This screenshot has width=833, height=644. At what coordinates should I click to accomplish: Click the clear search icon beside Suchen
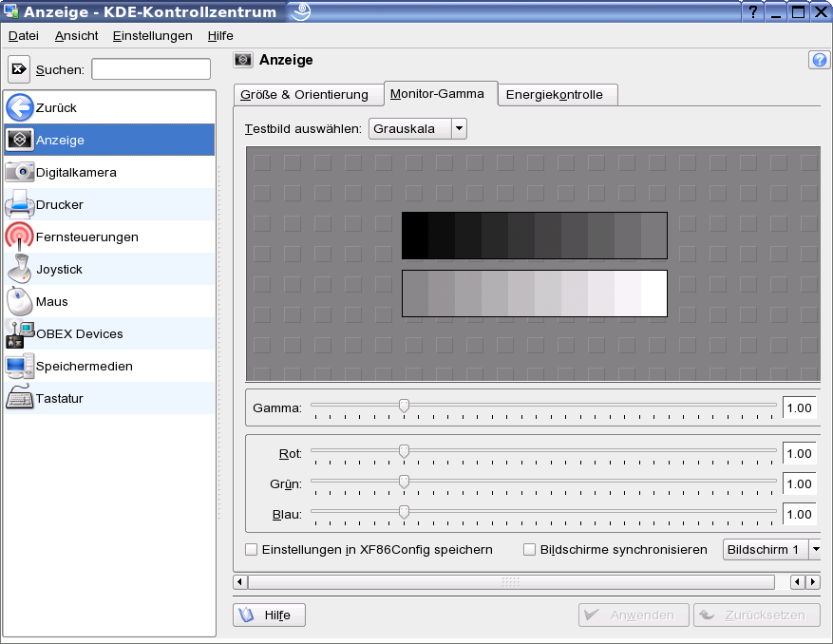(x=19, y=69)
